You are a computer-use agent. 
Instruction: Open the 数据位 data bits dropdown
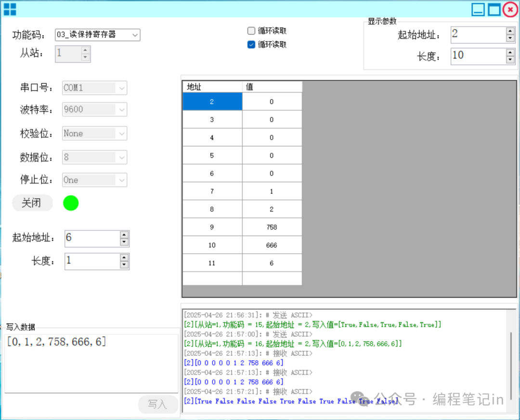(x=121, y=157)
